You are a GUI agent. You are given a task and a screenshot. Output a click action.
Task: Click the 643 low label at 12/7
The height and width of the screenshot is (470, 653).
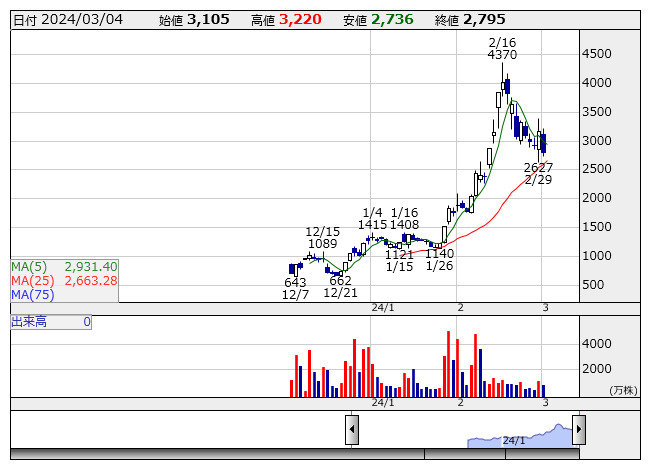click(295, 283)
